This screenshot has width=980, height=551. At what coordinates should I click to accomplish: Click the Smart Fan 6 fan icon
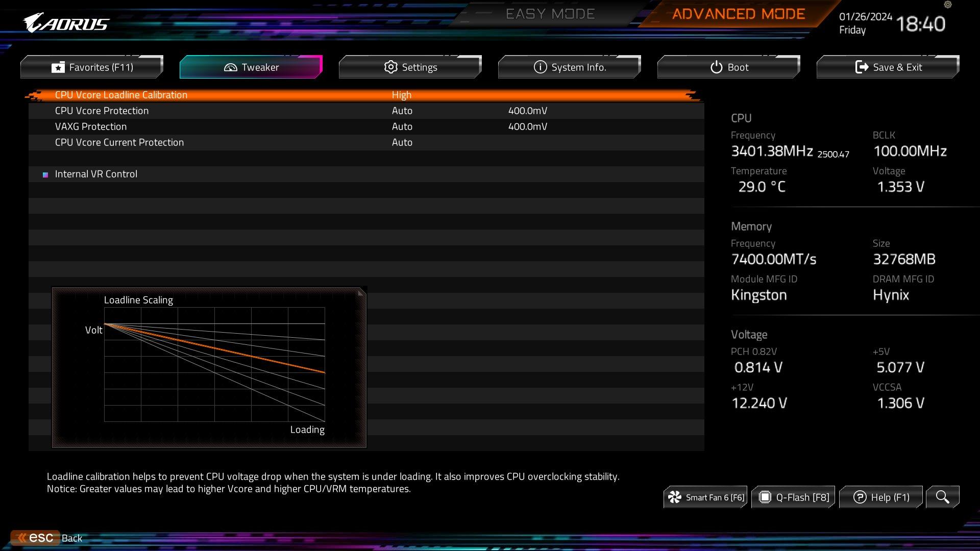tap(675, 497)
